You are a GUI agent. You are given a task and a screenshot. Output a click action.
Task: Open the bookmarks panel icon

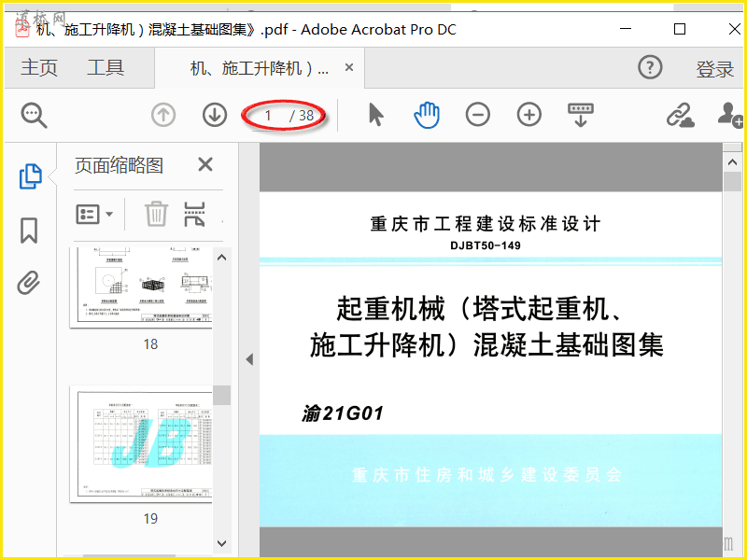click(x=29, y=231)
